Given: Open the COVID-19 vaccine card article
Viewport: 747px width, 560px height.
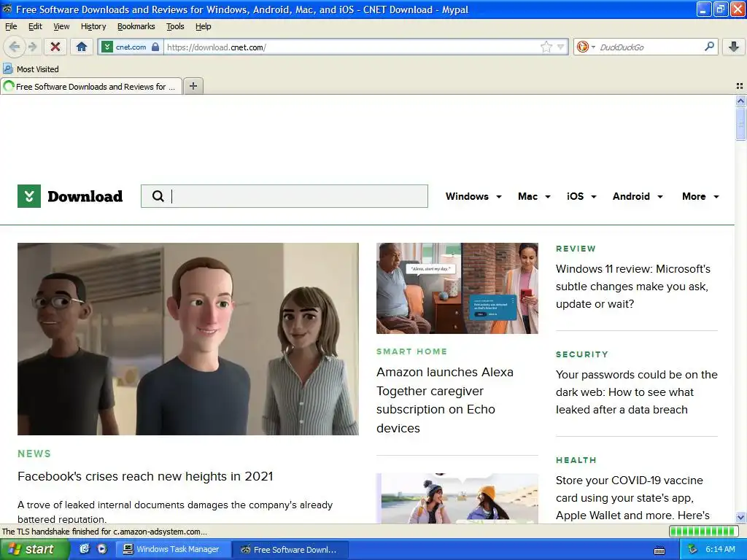Looking at the screenshot, I should (x=632, y=497).
